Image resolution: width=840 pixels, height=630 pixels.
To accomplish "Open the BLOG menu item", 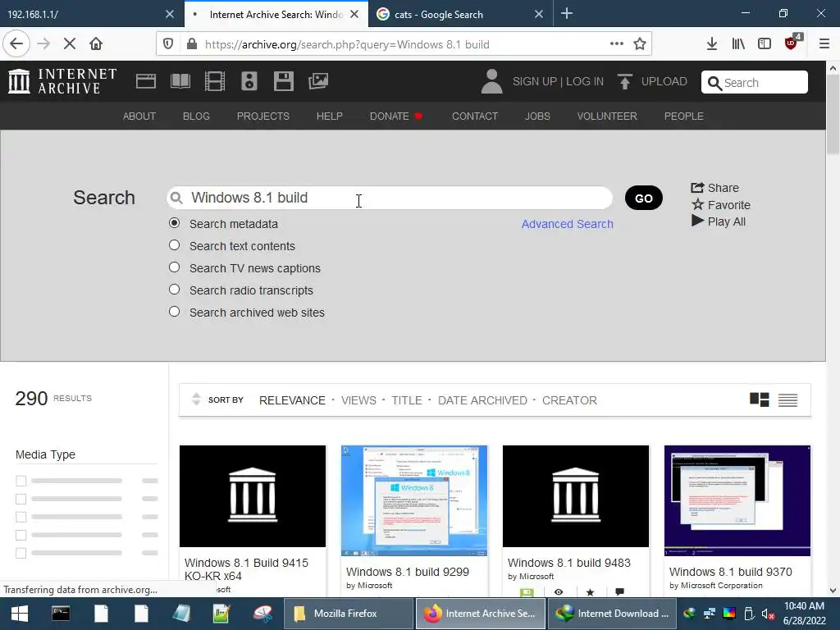I will 196,116.
